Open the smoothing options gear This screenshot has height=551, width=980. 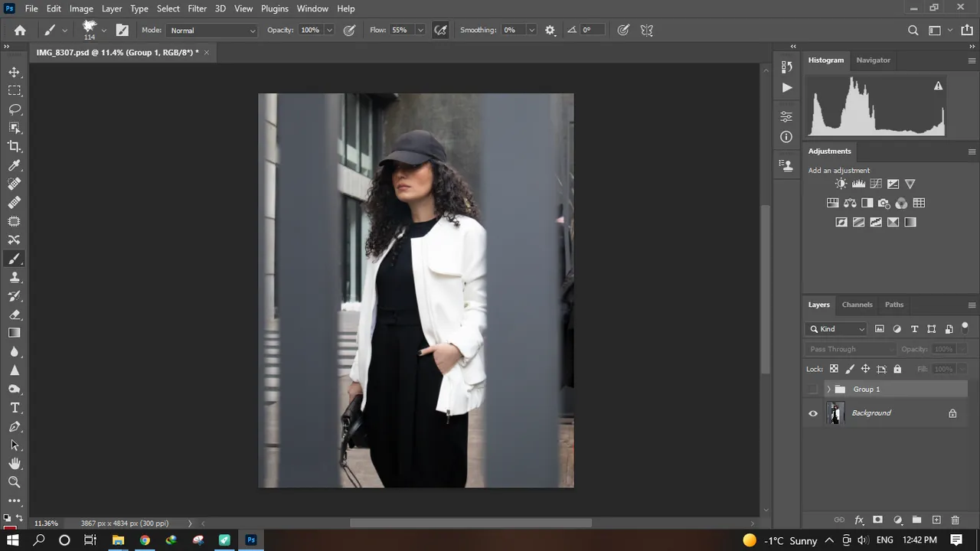pos(550,31)
